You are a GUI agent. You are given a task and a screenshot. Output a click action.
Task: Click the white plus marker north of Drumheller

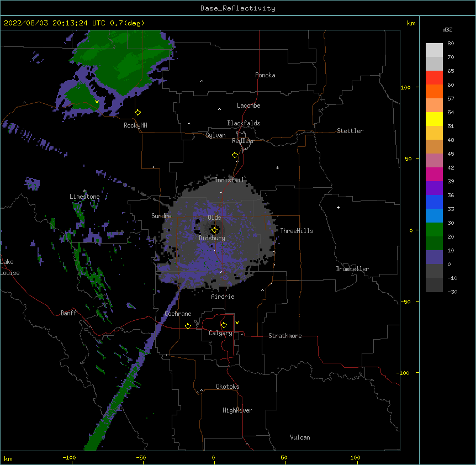[x=338, y=207]
